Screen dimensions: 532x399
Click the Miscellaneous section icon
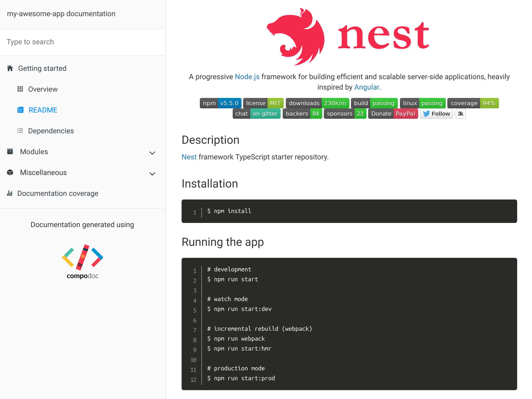[x=10, y=173]
